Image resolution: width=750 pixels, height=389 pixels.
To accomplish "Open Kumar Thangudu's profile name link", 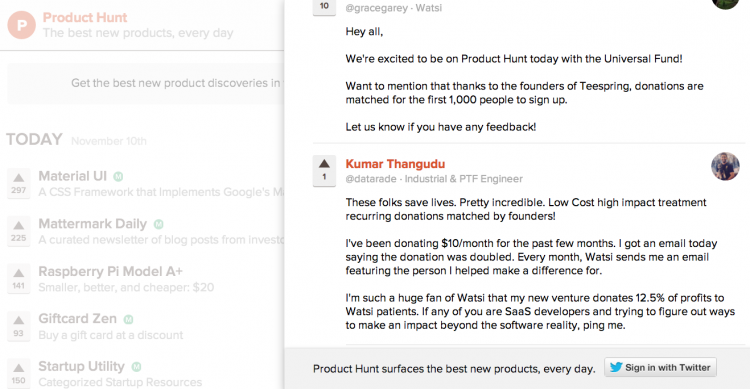I will (x=395, y=164).
